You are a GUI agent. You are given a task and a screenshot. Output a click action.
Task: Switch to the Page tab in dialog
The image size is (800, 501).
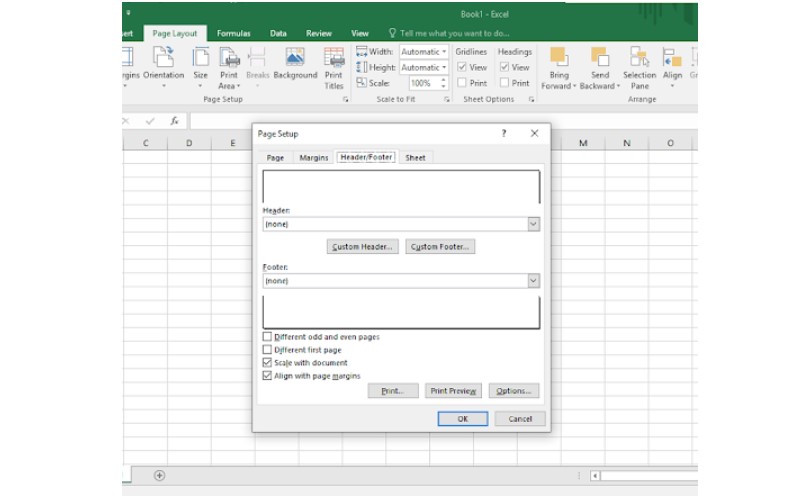pyautogui.click(x=275, y=158)
